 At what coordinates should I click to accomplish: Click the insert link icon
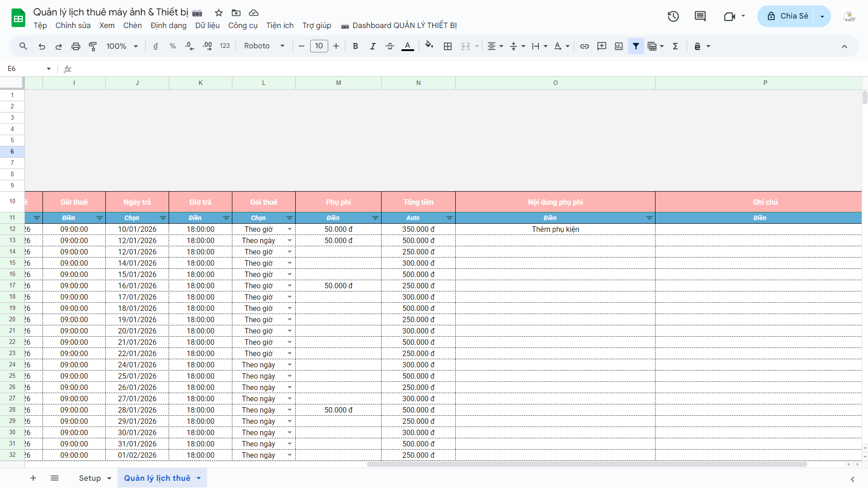[x=585, y=46]
